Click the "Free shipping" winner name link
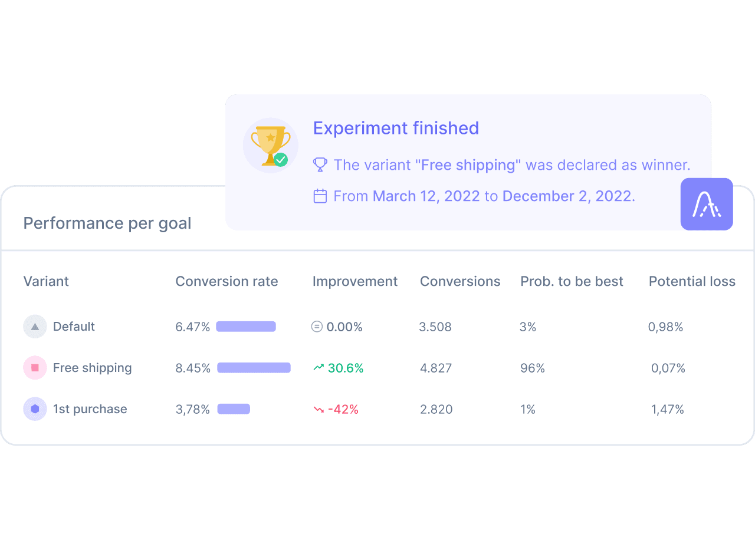Image resolution: width=755 pixels, height=560 pixels. click(x=468, y=165)
